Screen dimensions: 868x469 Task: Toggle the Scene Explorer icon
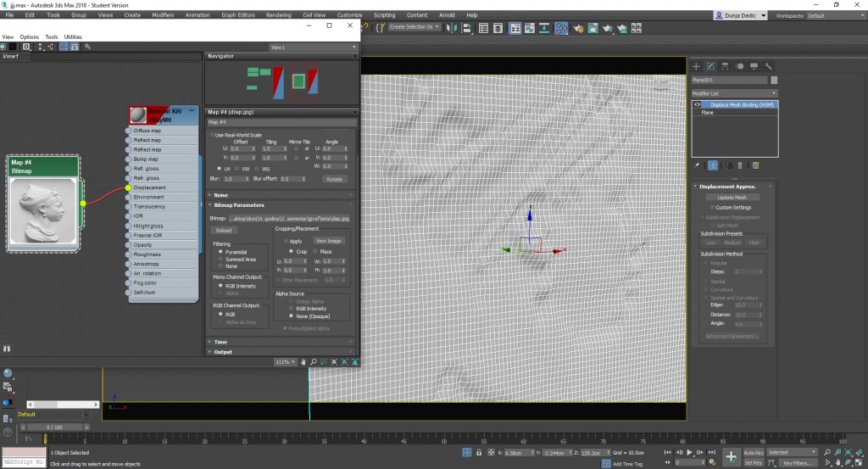483,28
